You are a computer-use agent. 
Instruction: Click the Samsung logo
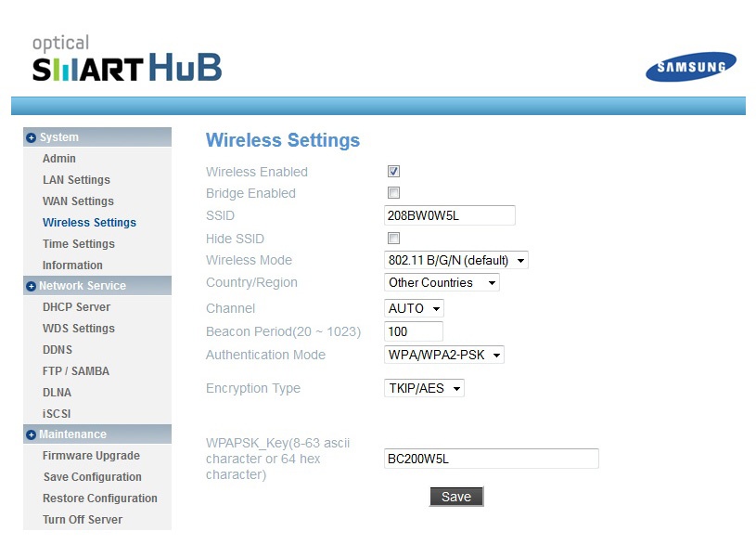click(690, 67)
